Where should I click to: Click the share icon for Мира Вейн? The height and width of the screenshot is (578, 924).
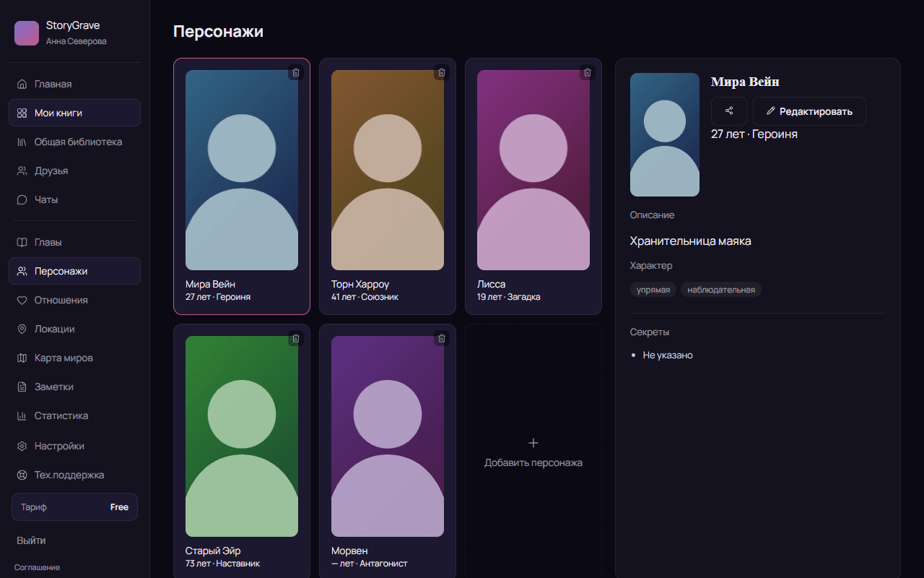729,111
